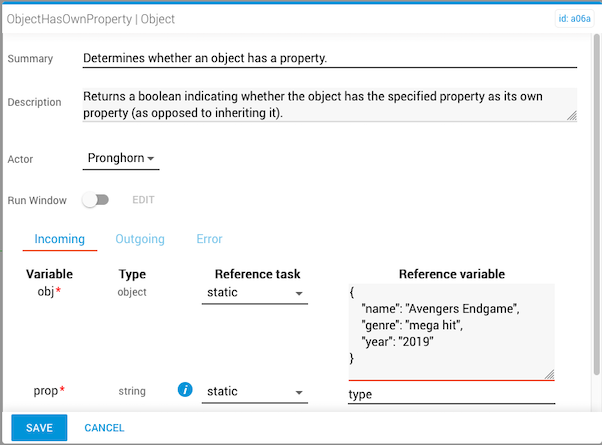Click into the Summary text field

click(x=330, y=58)
